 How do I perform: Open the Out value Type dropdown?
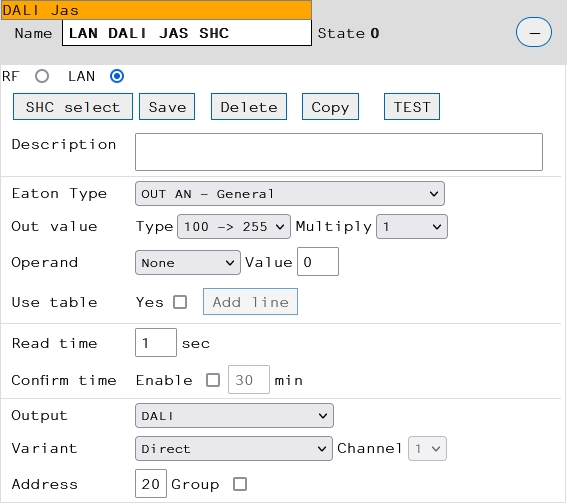click(234, 227)
